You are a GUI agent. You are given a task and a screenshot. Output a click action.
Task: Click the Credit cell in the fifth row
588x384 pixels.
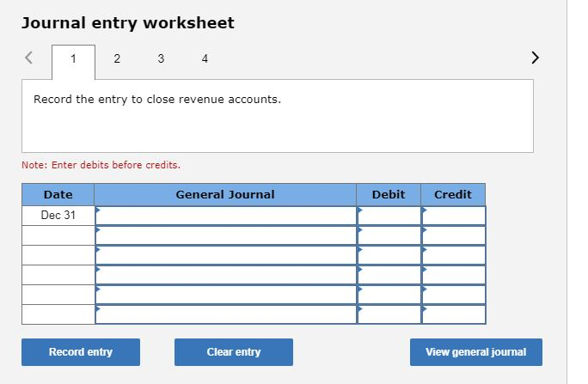tap(454, 295)
